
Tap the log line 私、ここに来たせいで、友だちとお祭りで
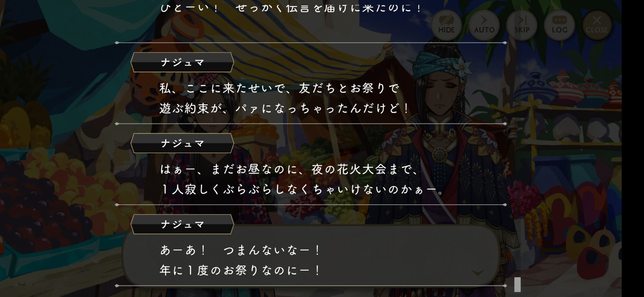pyautogui.click(x=279, y=88)
